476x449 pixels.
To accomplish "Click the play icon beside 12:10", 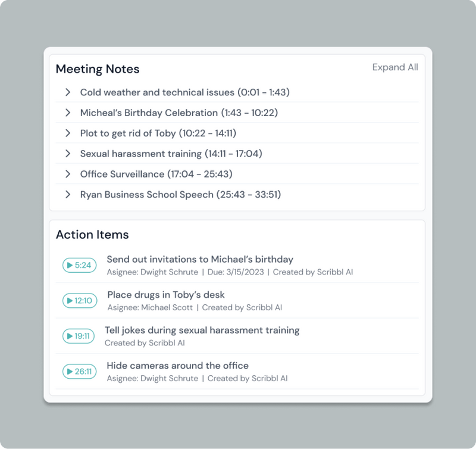I will [70, 301].
